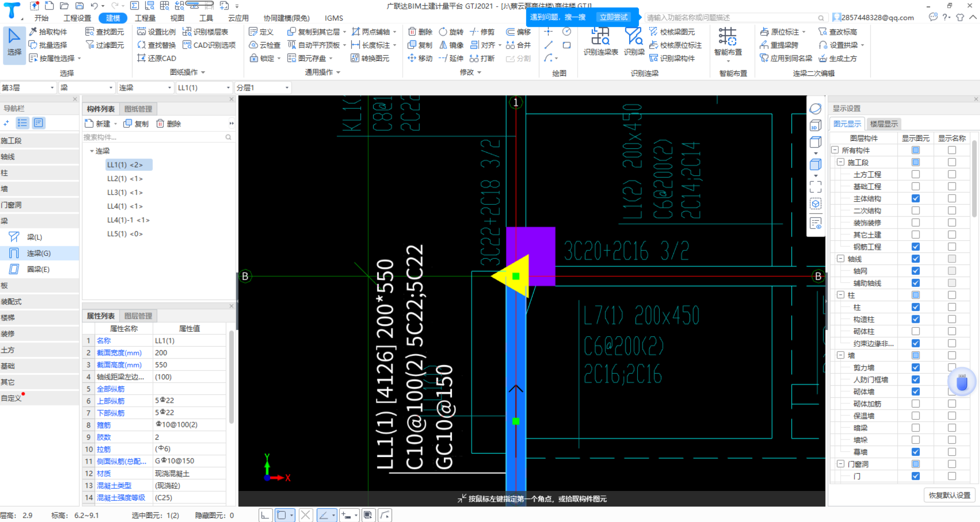Select the straight line draw tool

pos(548,45)
